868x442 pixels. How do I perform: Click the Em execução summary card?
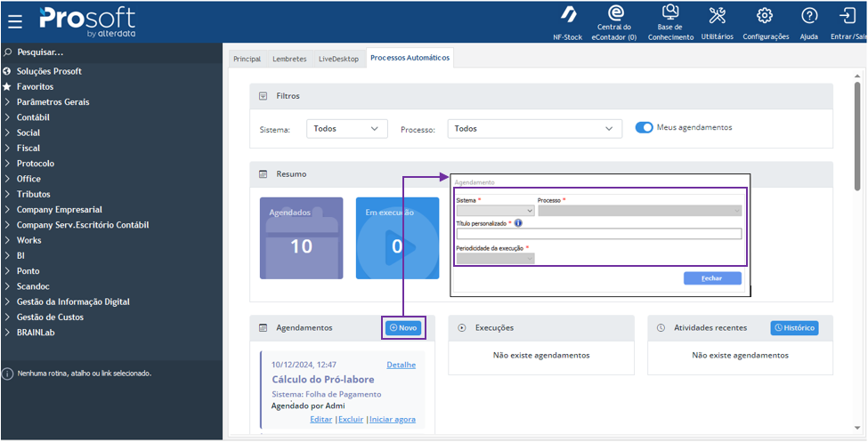tap(397, 238)
